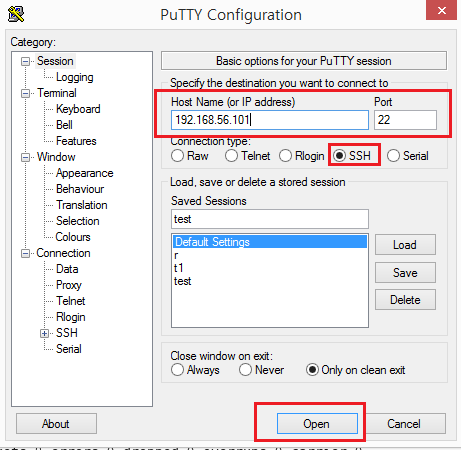Select saved session 't1' in list
The height and width of the screenshot is (450, 461).
pyautogui.click(x=270, y=268)
